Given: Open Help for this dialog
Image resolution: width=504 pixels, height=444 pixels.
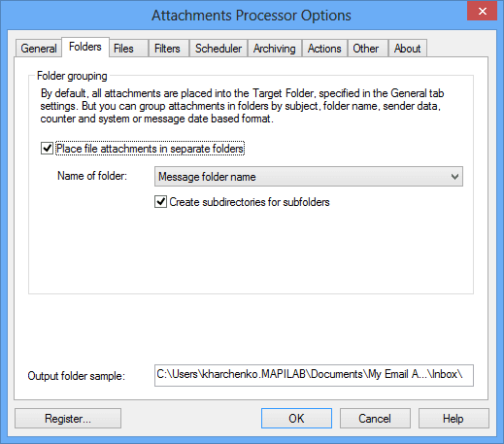Looking at the screenshot, I should (454, 419).
